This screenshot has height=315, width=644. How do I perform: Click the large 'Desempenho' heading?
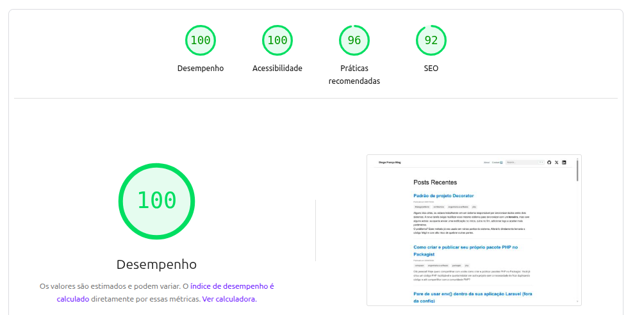coord(156,264)
